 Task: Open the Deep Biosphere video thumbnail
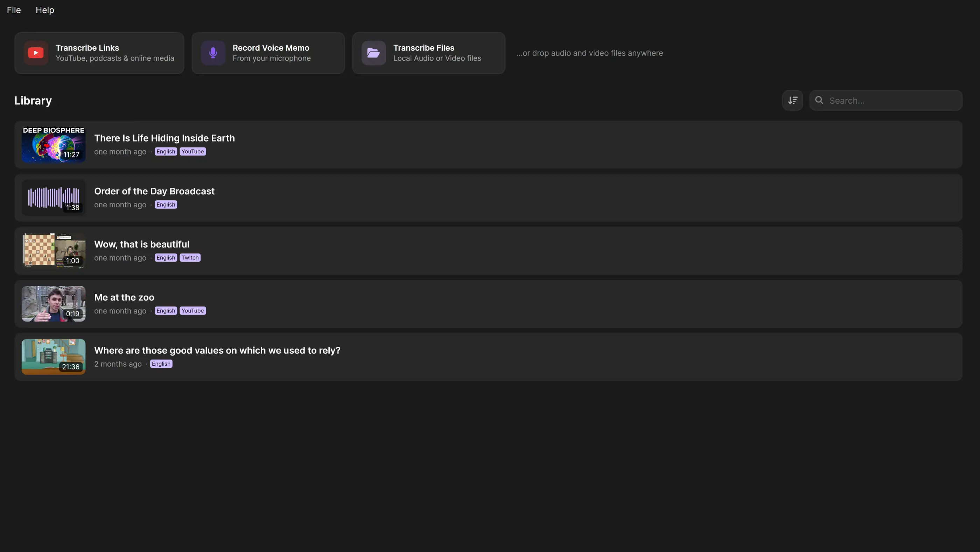[54, 145]
